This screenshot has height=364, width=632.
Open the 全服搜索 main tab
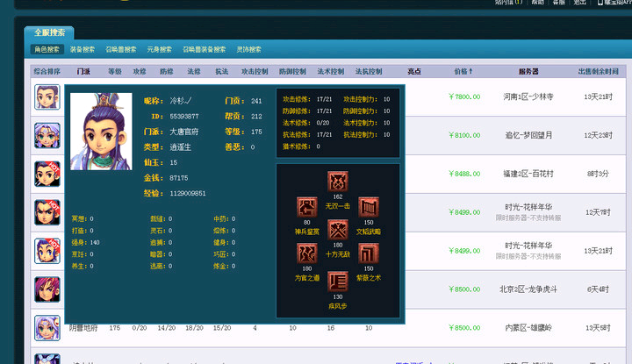tap(48, 32)
